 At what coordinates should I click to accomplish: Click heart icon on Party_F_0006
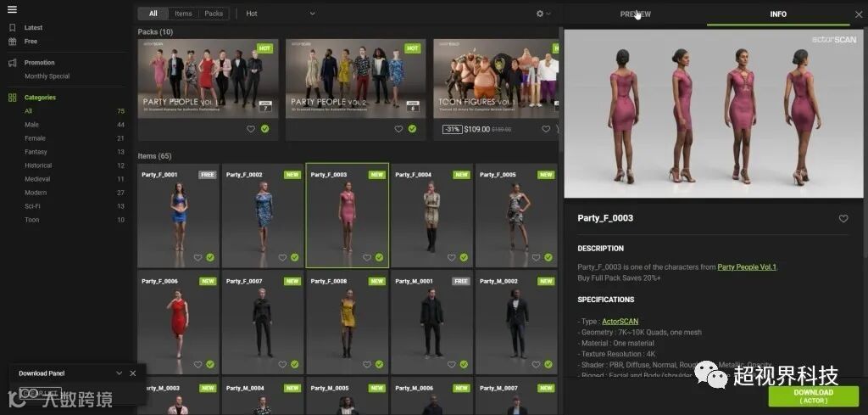click(x=198, y=365)
